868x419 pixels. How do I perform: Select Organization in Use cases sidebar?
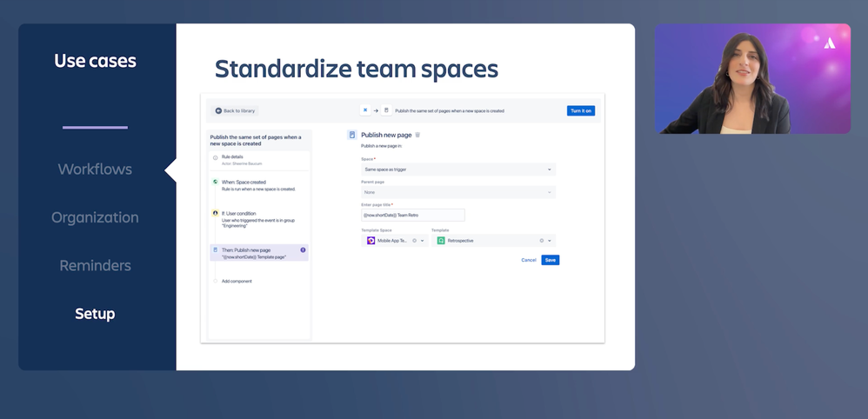coord(95,217)
